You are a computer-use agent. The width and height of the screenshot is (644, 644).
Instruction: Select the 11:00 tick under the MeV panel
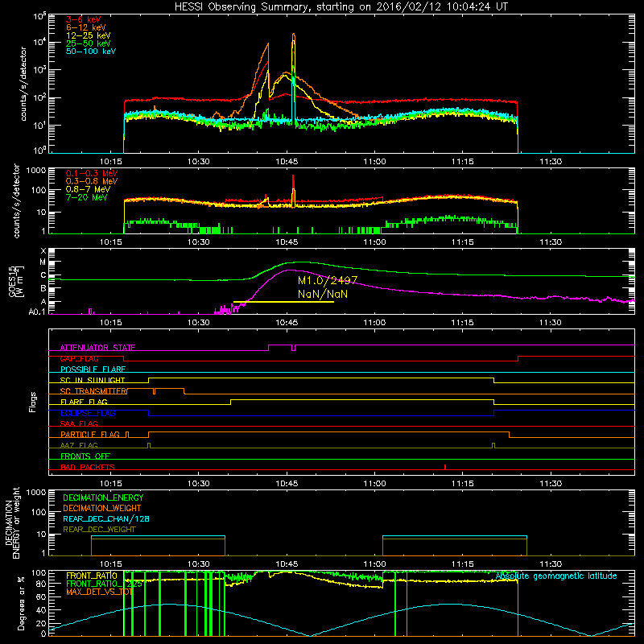coord(374,242)
